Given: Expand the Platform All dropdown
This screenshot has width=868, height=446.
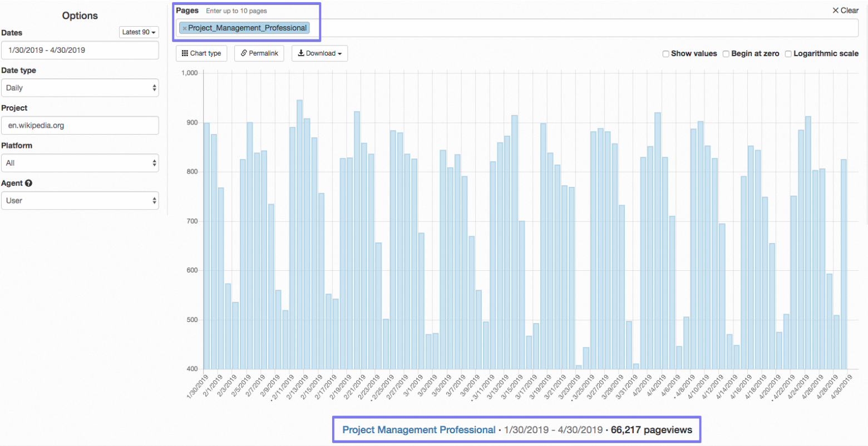Looking at the screenshot, I should point(80,163).
